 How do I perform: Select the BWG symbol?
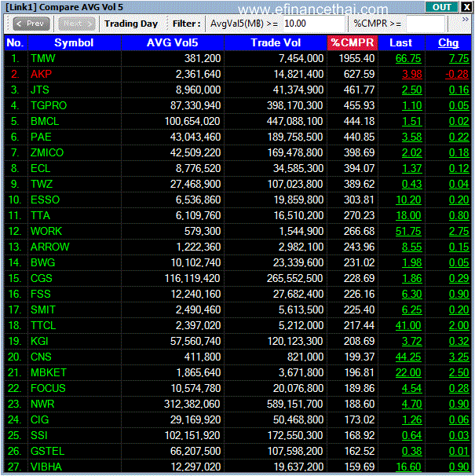point(43,263)
